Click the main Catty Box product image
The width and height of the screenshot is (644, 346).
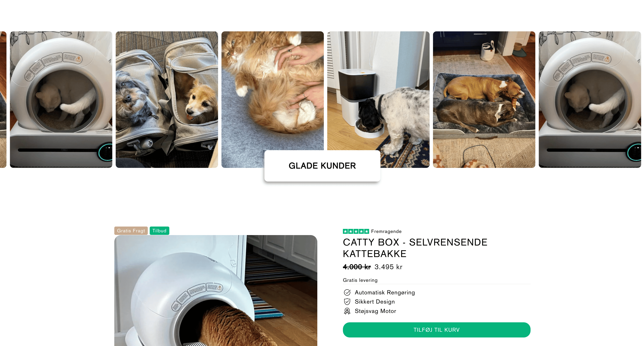[x=216, y=291]
